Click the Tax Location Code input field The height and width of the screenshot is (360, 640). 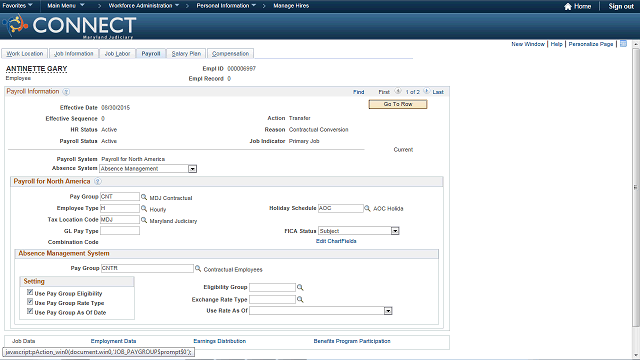click(120, 220)
